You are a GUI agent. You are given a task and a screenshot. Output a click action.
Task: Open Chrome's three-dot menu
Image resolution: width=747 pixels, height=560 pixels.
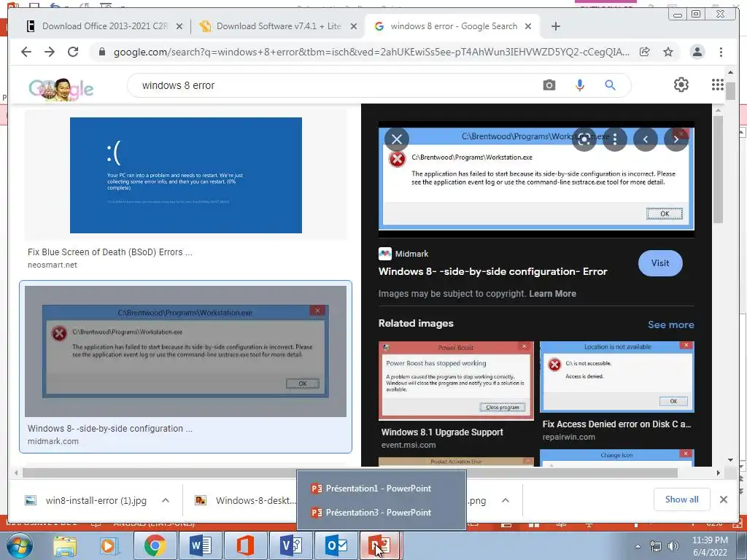(721, 52)
